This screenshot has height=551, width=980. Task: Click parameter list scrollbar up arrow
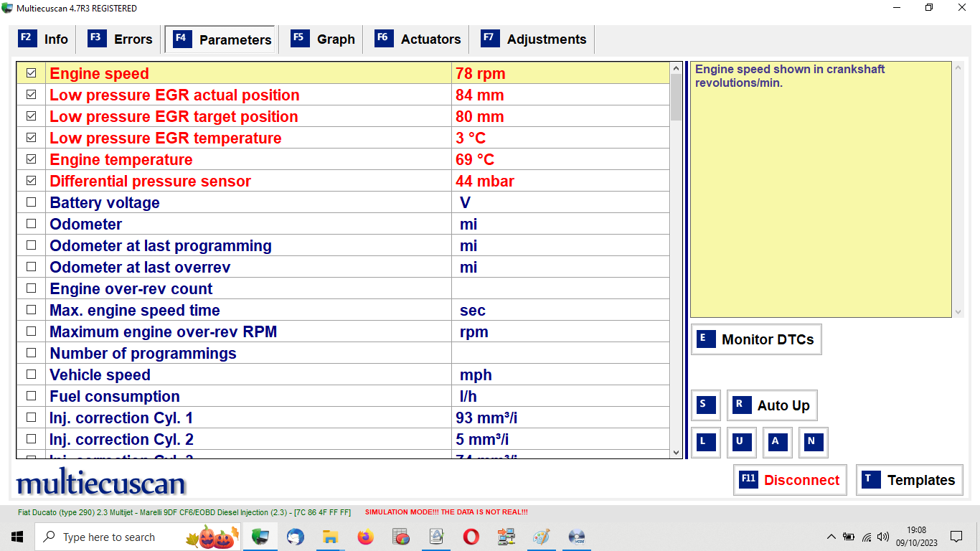tap(676, 68)
